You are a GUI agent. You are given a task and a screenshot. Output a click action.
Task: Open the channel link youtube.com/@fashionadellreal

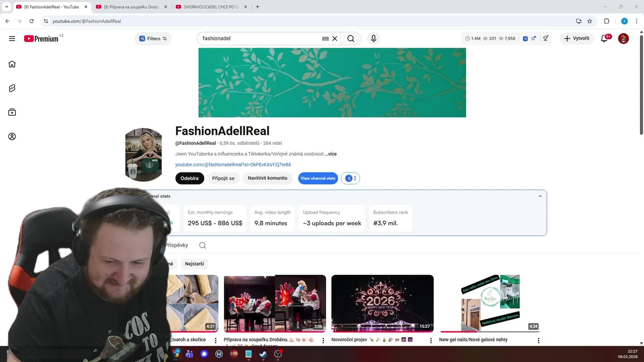(233, 164)
